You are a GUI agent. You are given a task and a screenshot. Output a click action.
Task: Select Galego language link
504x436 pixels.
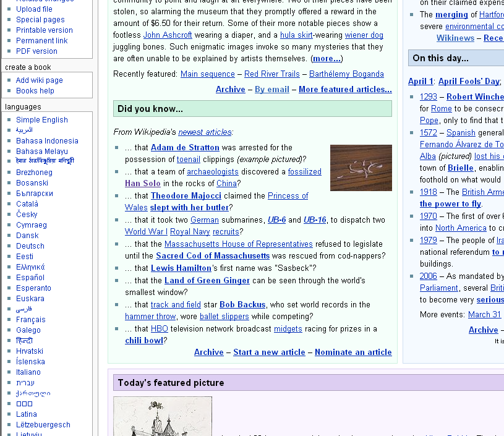(28, 330)
